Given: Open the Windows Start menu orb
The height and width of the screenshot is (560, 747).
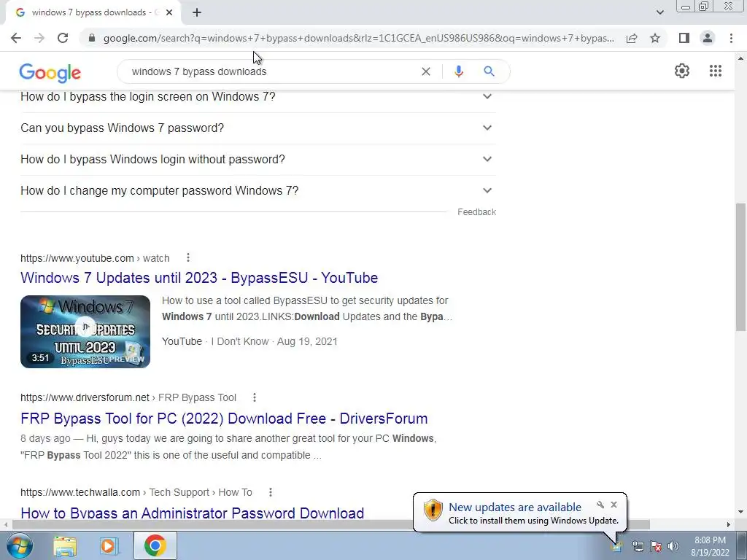Looking at the screenshot, I should point(20,545).
